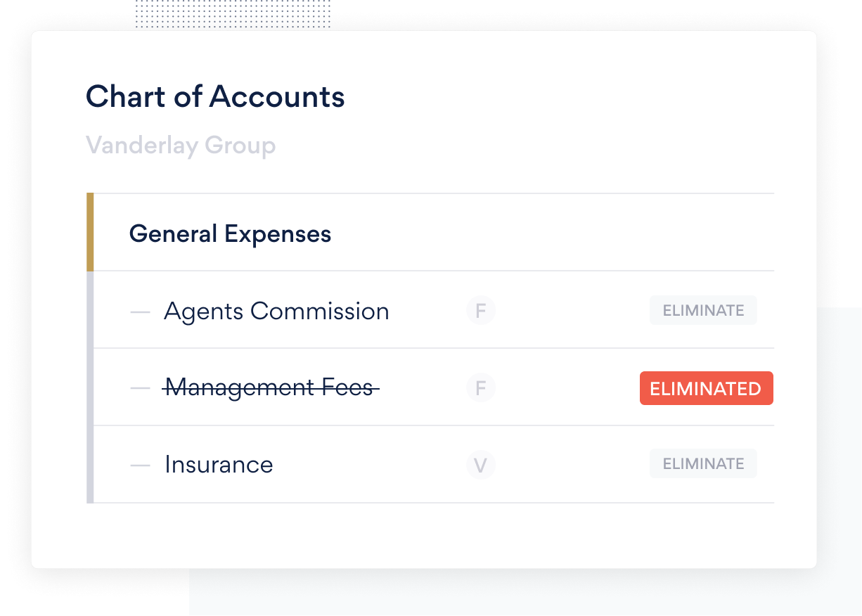The height and width of the screenshot is (616, 862).
Task: Toggle elimination for the Insurance account
Action: [x=702, y=463]
